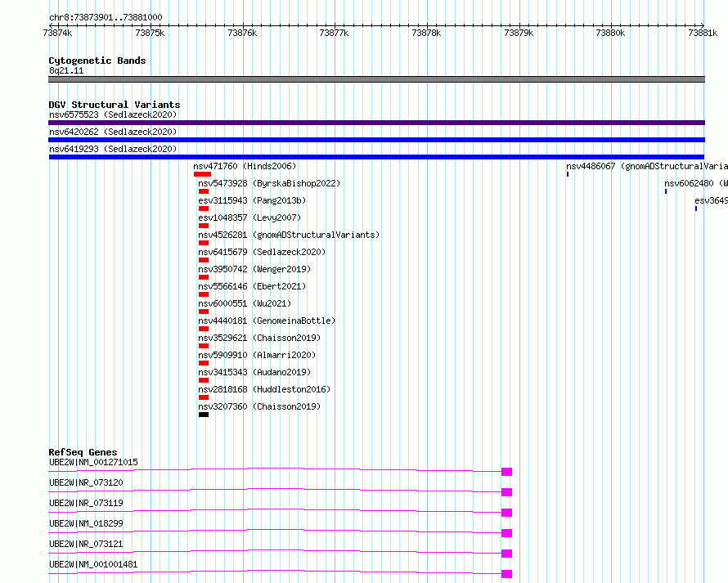The height and width of the screenshot is (583, 728).
Task: Open variant nsv2818168 (Huddleston2016) label
Action: coord(264,389)
